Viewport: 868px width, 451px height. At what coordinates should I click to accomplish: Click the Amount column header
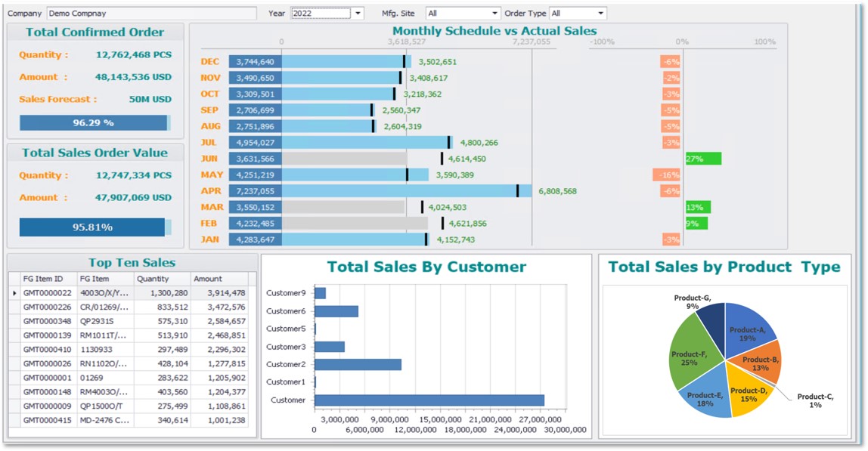(x=219, y=279)
